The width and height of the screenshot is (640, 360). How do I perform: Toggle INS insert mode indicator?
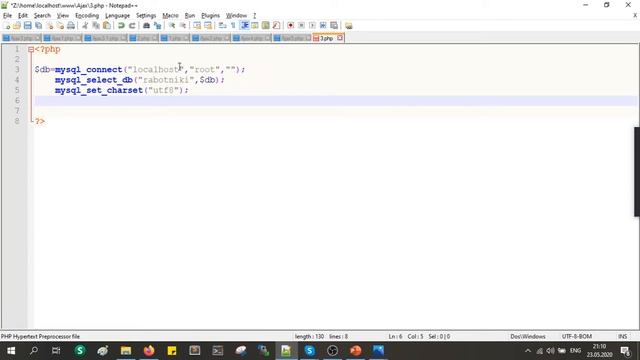622,336
